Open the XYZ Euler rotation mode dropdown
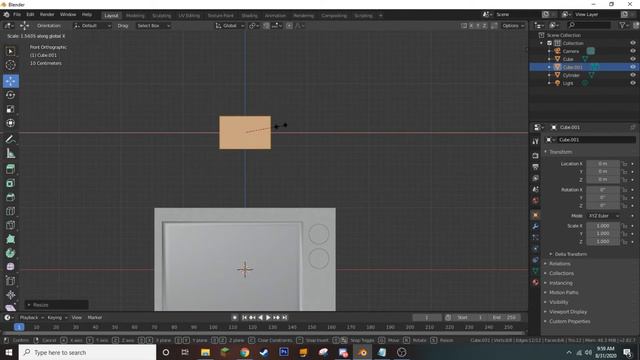640x360 pixels. point(603,216)
